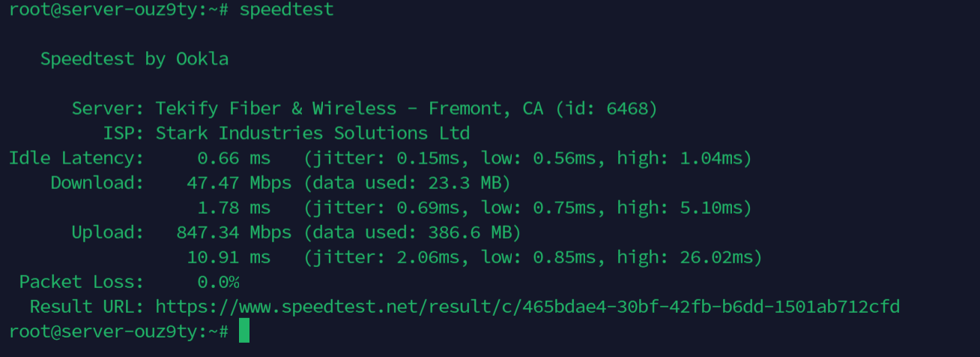Click the "Speedtest by Ookla" heading
The height and width of the screenshot is (357, 980).
point(134,59)
